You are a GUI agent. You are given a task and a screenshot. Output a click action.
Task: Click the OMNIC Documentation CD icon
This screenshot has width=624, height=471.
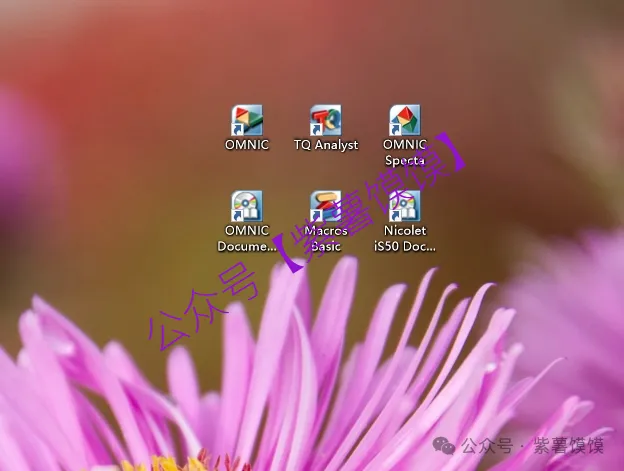[x=247, y=206]
